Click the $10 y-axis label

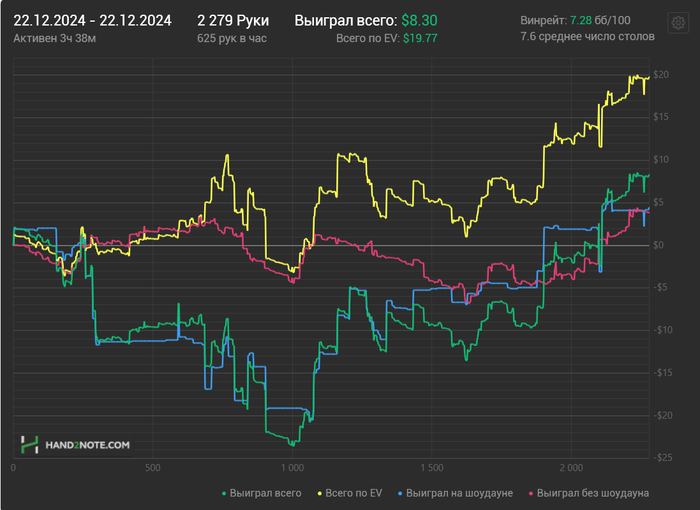pos(661,159)
